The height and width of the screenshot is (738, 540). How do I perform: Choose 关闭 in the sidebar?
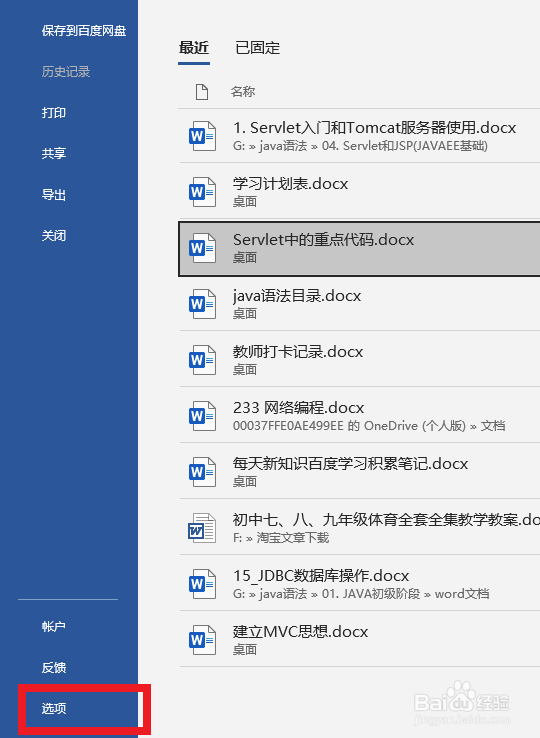[54, 235]
